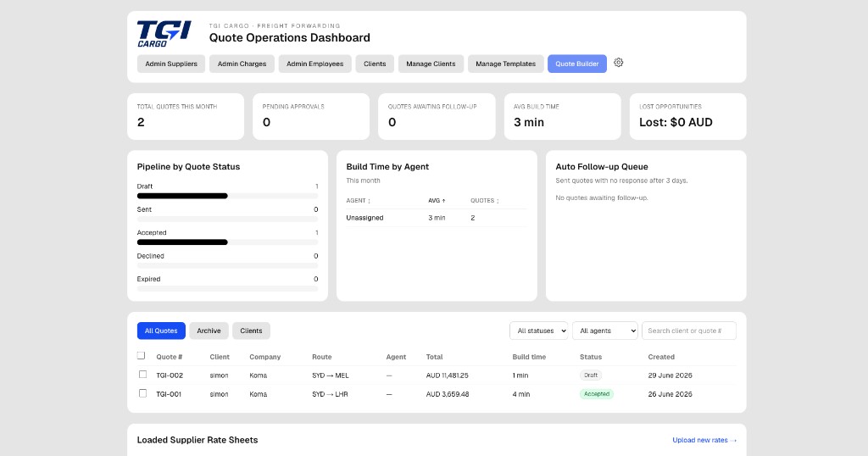Screen dimensions: 868x456
Task: Click created date 29 June 2026
Action: 670,375
